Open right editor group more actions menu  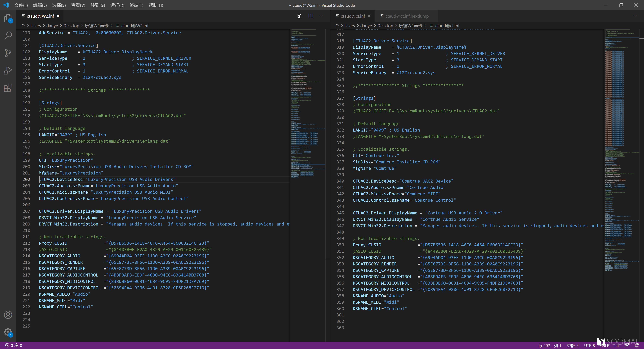(x=635, y=16)
